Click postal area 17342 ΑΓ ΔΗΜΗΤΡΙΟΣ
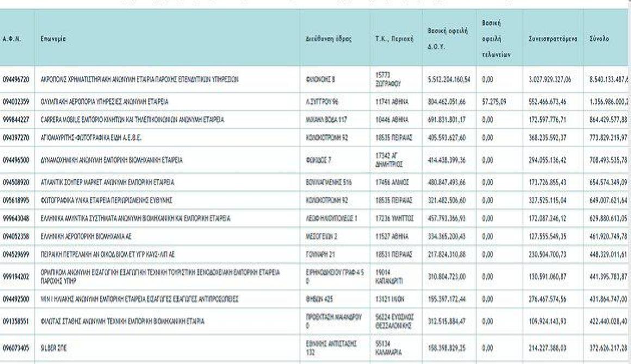This screenshot has width=631, height=364. 389,160
